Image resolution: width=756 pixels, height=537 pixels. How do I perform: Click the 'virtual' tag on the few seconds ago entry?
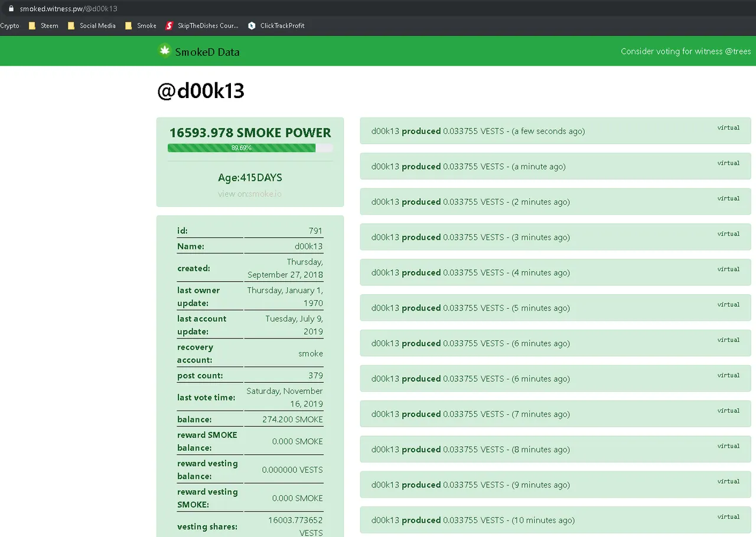(728, 128)
